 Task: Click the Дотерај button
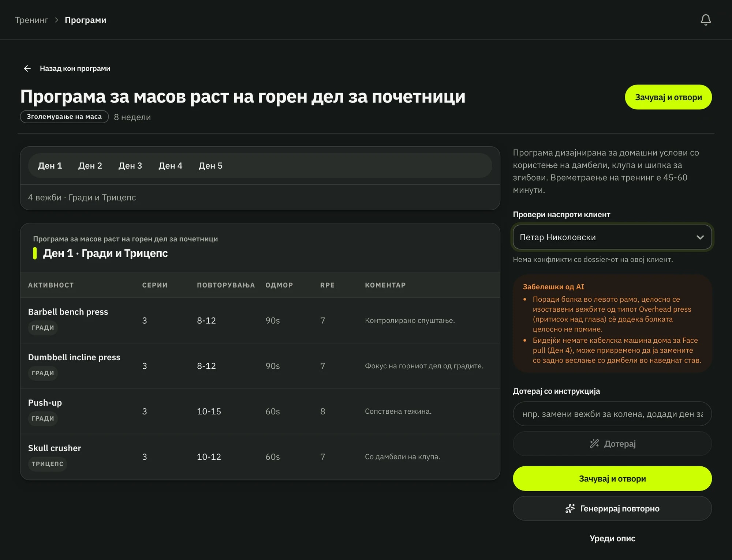click(612, 444)
